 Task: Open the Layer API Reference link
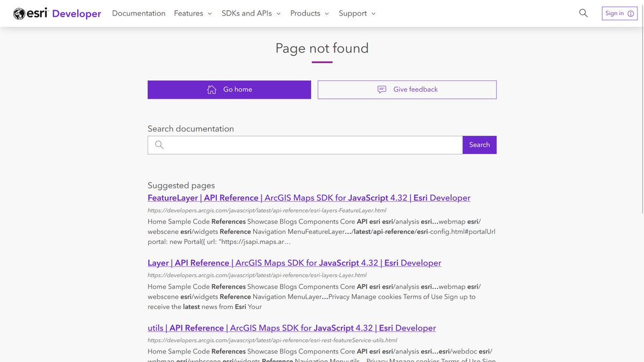point(295,263)
